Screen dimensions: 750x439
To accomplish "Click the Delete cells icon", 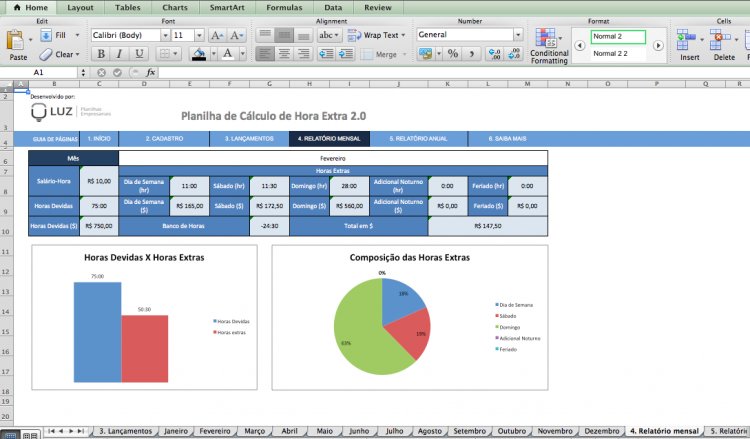I will (x=720, y=39).
